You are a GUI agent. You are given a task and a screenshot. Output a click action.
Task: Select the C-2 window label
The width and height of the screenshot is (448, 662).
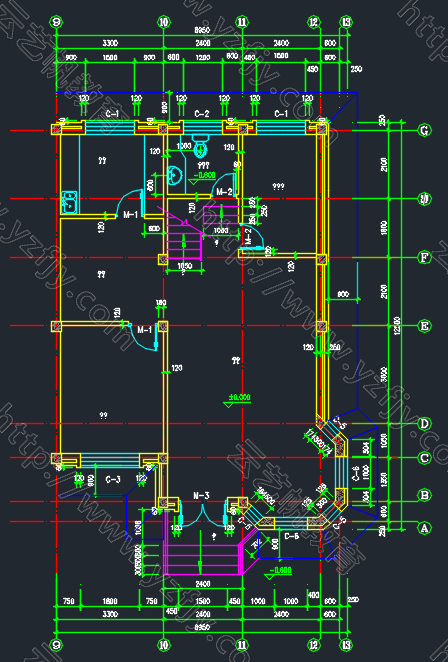click(x=201, y=114)
